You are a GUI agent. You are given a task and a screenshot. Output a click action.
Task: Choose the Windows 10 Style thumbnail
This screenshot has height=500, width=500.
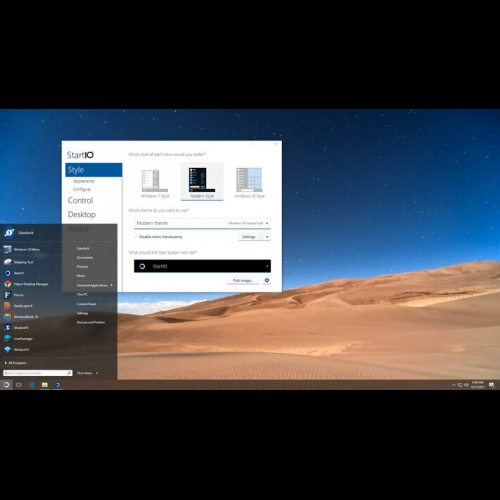[x=249, y=183]
